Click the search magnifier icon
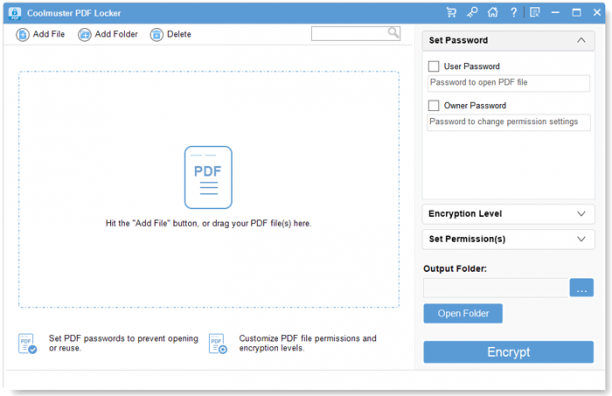The height and width of the screenshot is (396, 612). coord(393,33)
